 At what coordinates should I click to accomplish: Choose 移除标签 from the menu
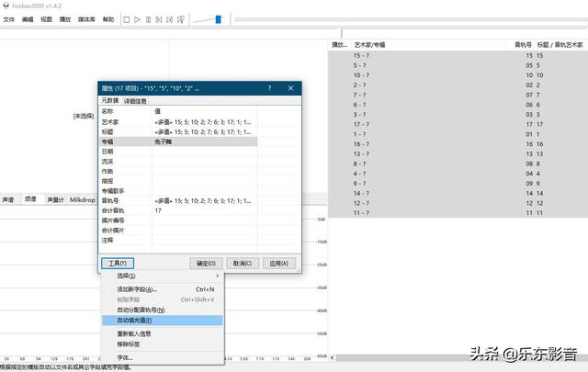pyautogui.click(x=163, y=344)
